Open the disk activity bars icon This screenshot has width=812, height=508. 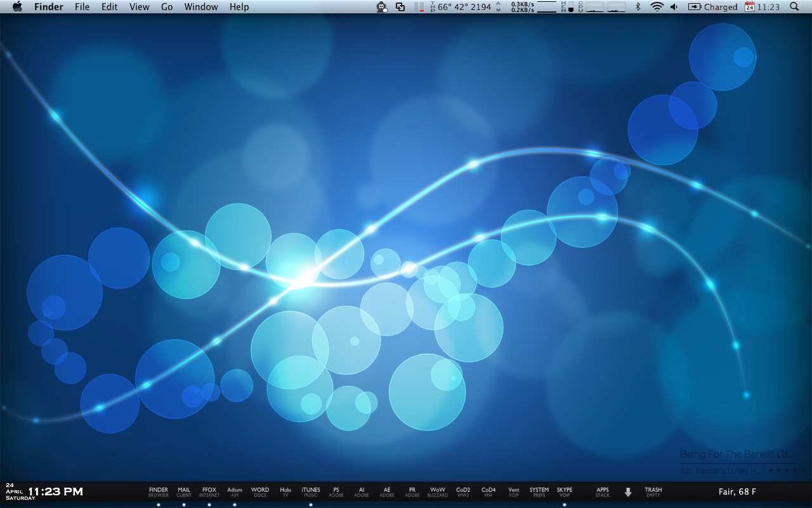(x=419, y=7)
